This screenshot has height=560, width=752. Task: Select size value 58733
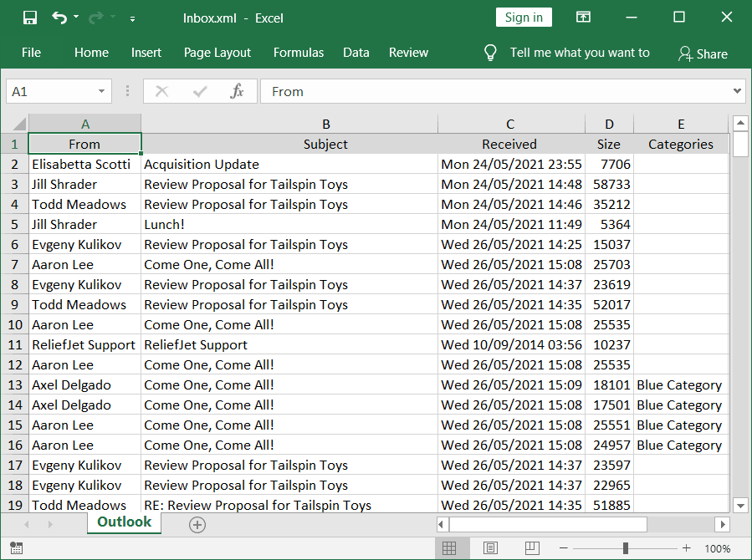pos(610,185)
